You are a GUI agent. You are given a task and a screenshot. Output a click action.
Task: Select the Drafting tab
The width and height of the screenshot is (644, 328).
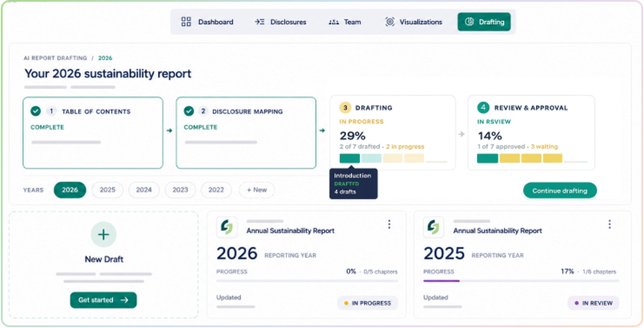[x=484, y=22]
